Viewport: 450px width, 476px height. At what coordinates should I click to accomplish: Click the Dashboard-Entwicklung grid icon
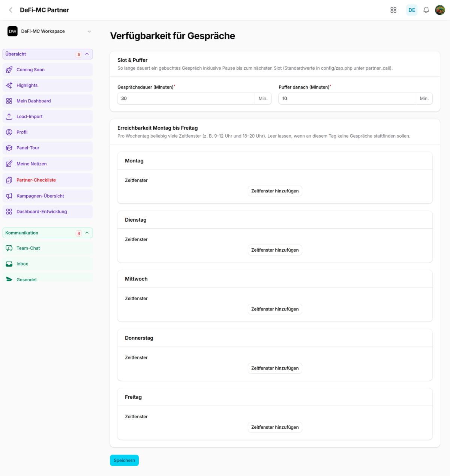click(9, 212)
